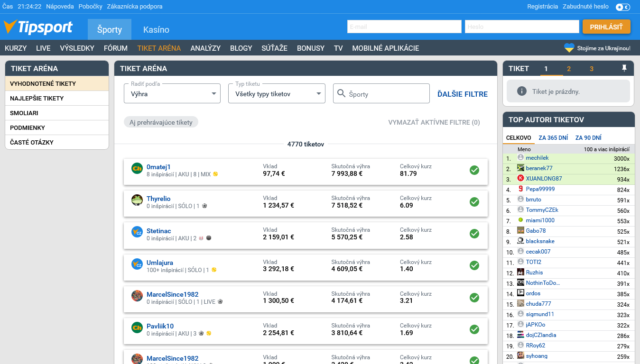Pin the ticket panel with pushpin icon
This screenshot has width=640, height=364.
point(624,68)
